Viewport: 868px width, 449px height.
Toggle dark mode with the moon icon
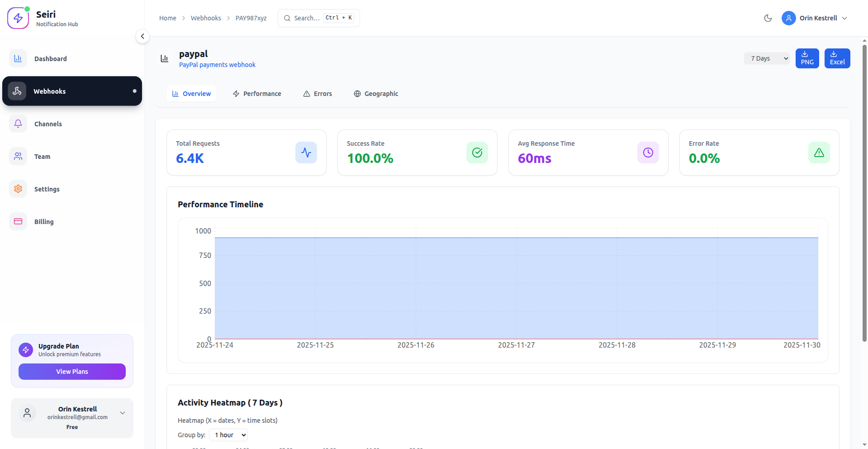pyautogui.click(x=768, y=18)
